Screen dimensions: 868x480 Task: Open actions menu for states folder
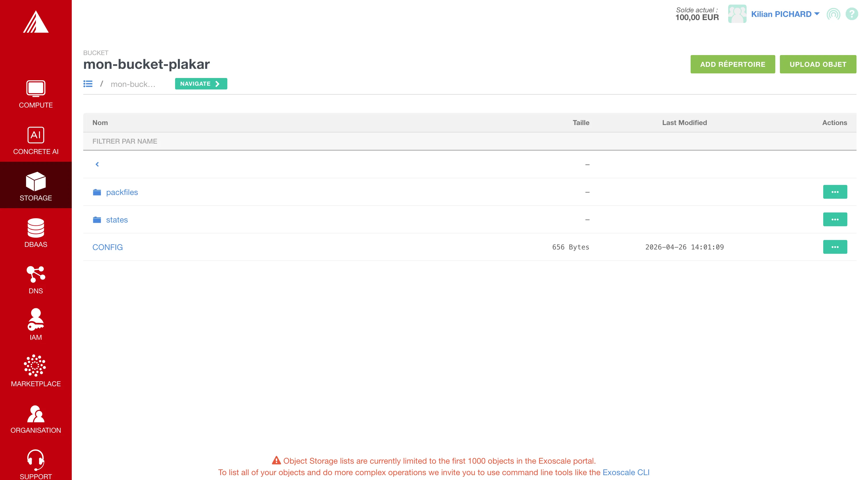click(835, 219)
